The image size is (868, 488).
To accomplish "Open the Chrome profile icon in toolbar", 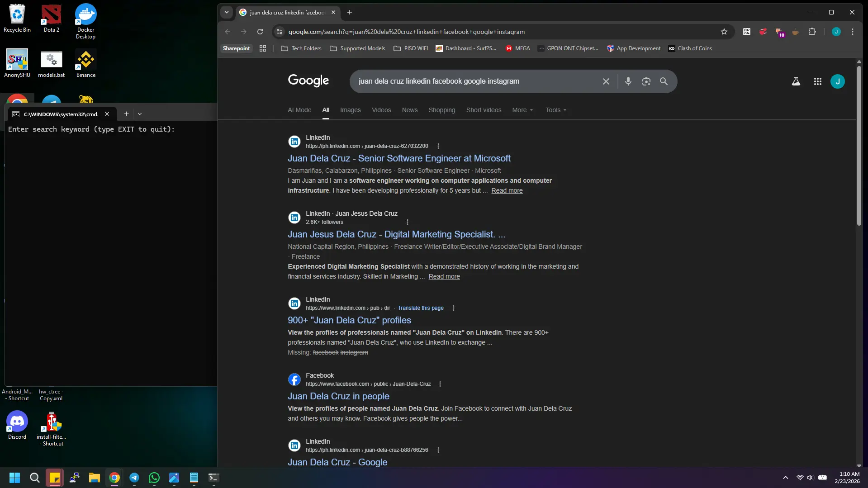I will pyautogui.click(x=836, y=32).
